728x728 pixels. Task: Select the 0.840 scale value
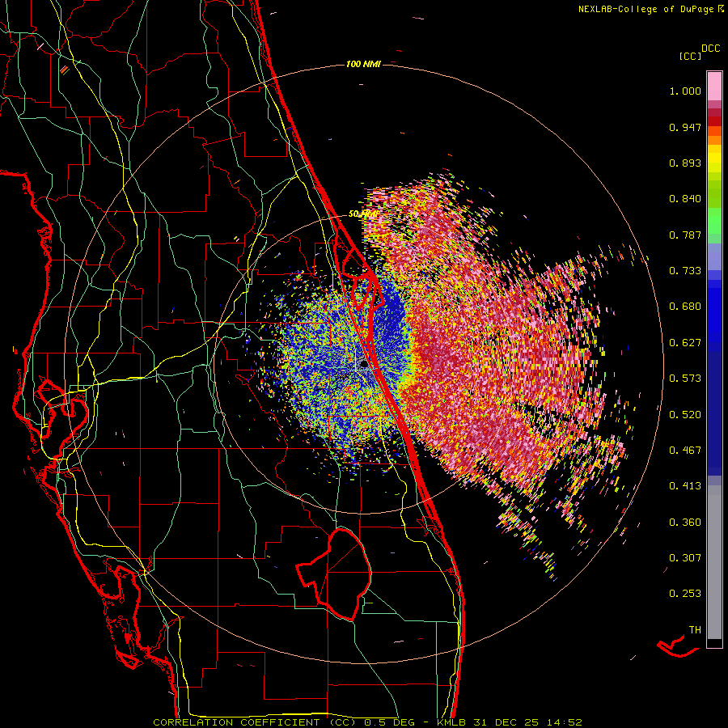685,199
